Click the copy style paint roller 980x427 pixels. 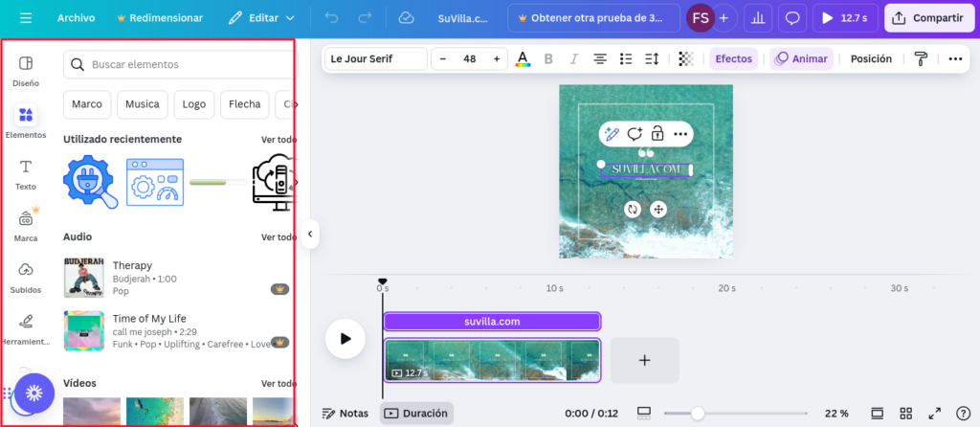click(x=921, y=58)
